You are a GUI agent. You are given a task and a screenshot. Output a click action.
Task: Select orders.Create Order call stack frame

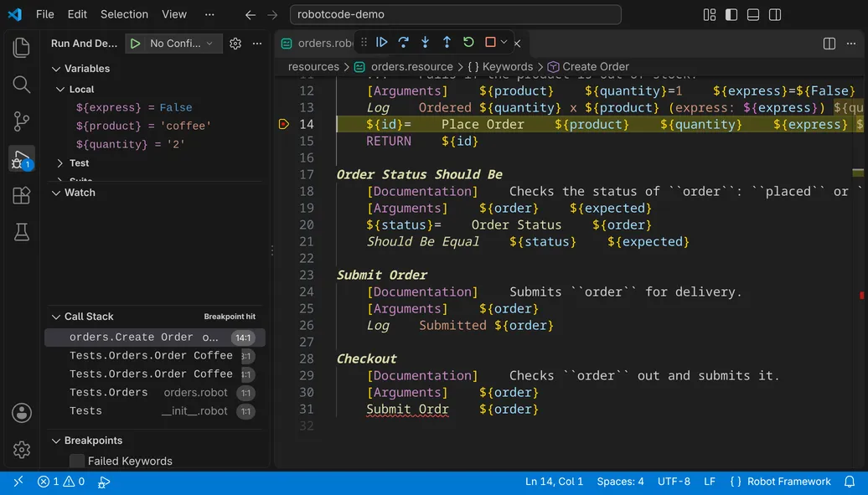154,338
